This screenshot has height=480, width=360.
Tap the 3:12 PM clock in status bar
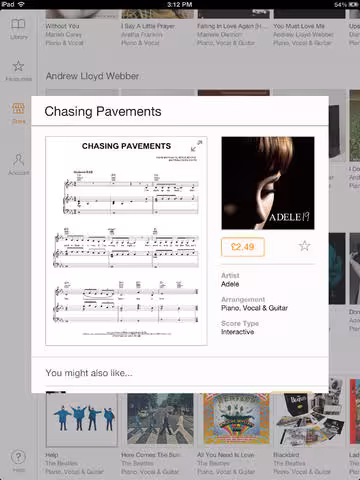(180, 4)
